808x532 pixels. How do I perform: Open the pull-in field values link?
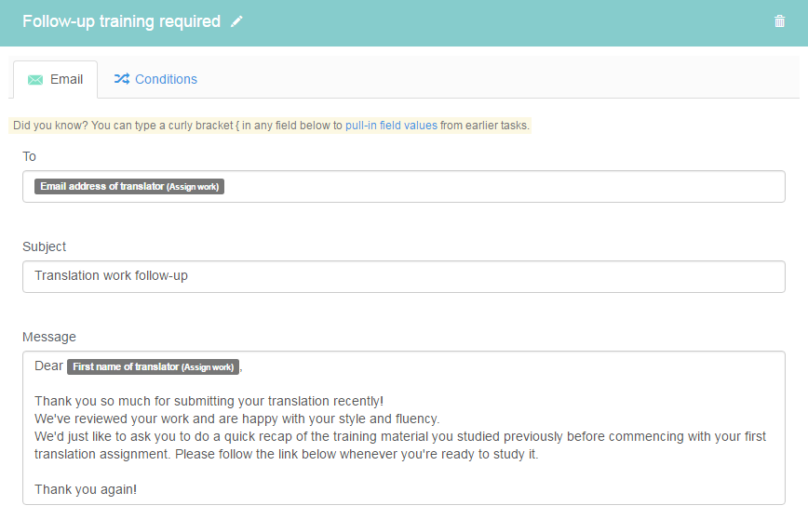391,126
